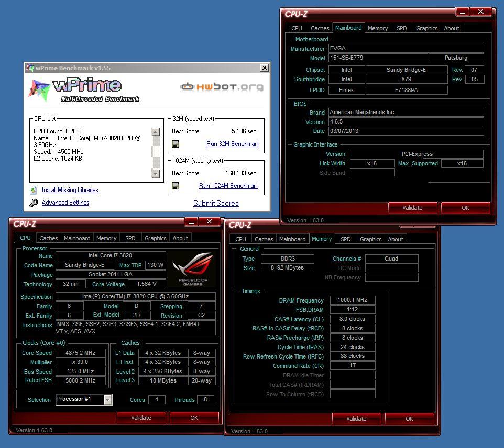Open the Processor #1 selection dropdown
The image size is (504, 448).
[x=108, y=399]
